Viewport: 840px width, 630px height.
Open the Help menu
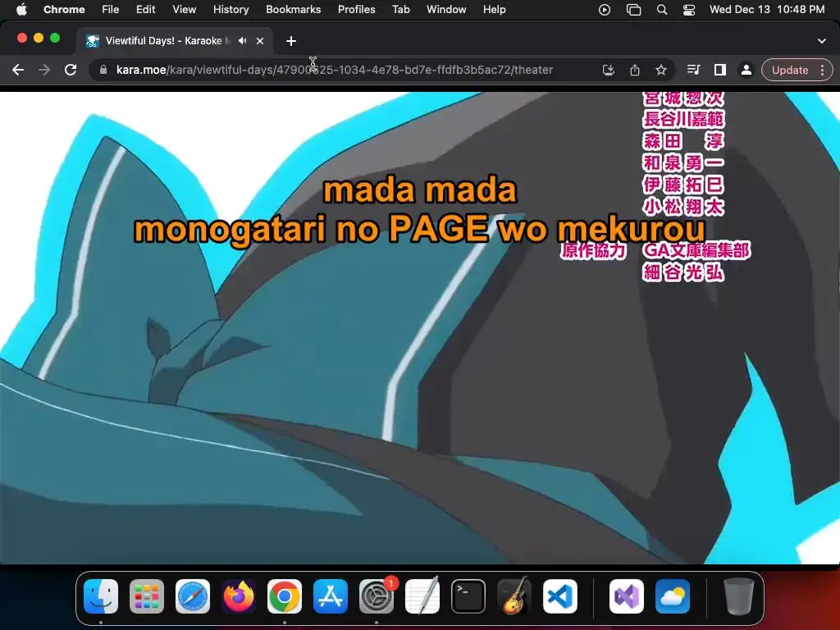point(494,9)
